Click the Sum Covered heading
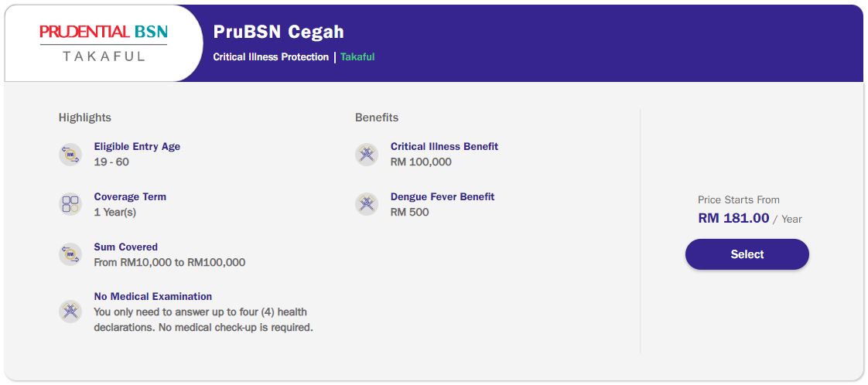Viewport: 868px width, 385px height. [x=125, y=247]
